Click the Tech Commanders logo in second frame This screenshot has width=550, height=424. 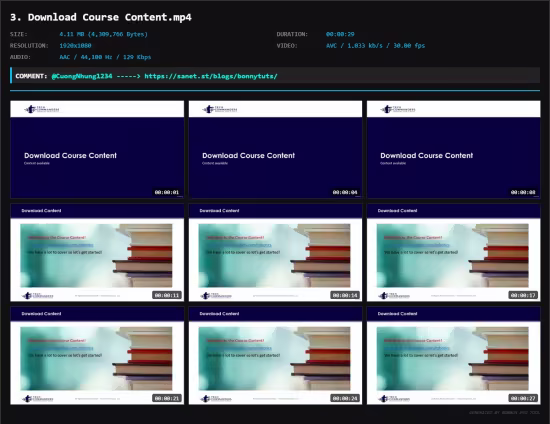point(220,109)
